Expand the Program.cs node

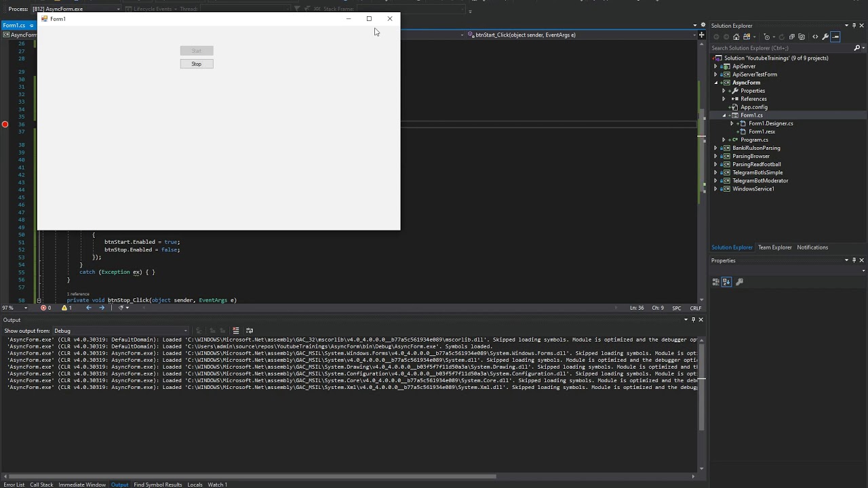tap(724, 140)
